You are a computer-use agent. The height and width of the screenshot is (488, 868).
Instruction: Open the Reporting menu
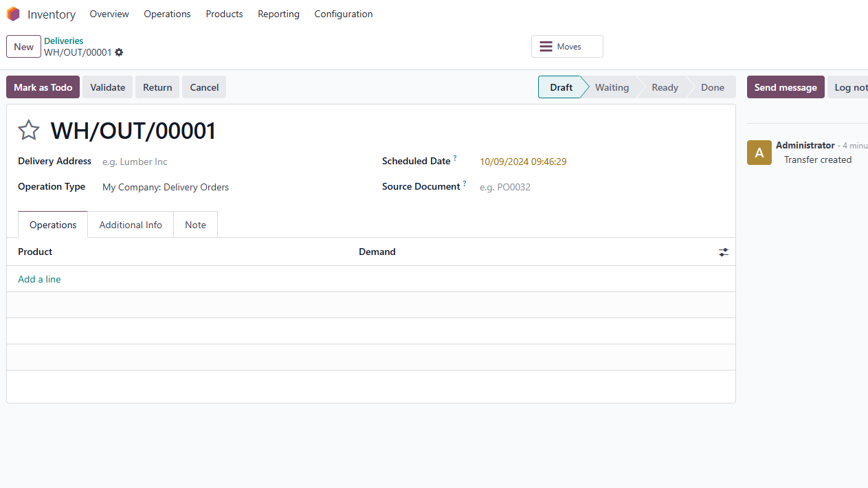pos(278,14)
